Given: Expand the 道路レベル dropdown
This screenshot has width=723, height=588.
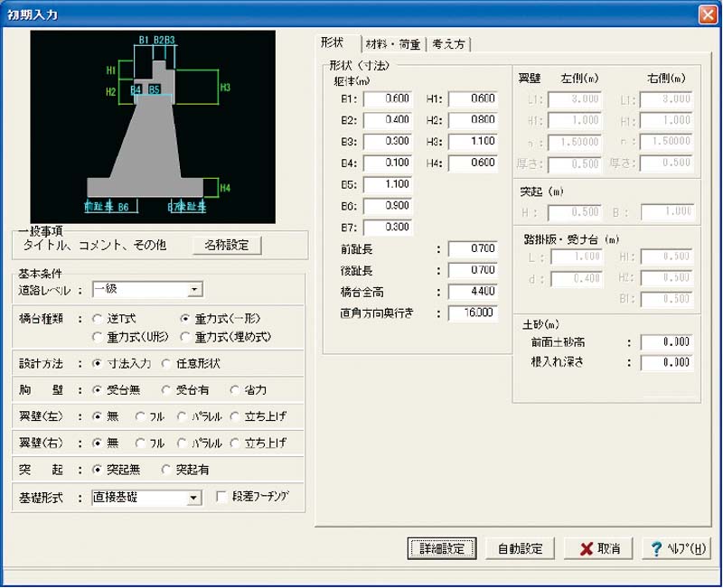Looking at the screenshot, I should coord(193,290).
